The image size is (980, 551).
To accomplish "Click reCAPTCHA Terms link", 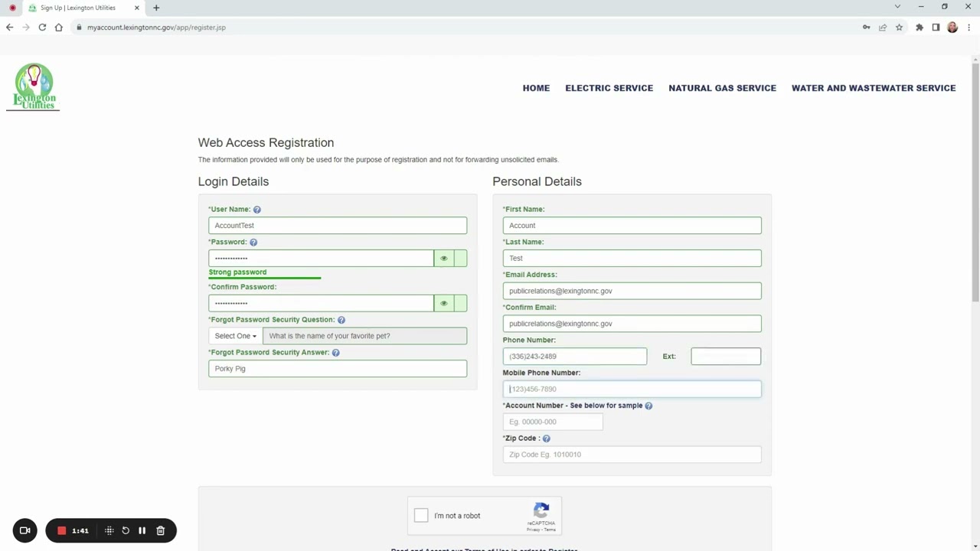I will point(550,530).
